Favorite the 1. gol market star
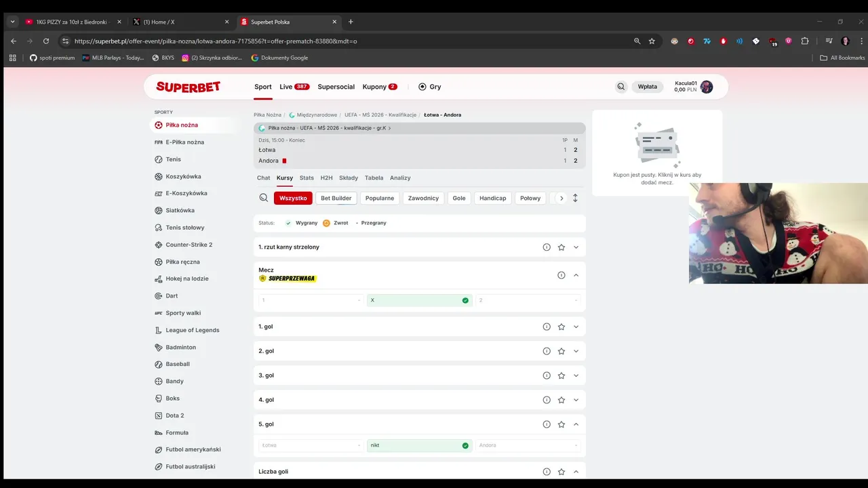This screenshot has width=868, height=488. [x=561, y=327]
